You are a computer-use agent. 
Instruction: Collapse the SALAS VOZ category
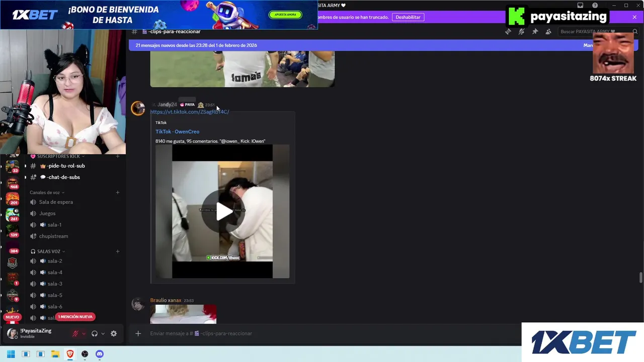[48, 251]
